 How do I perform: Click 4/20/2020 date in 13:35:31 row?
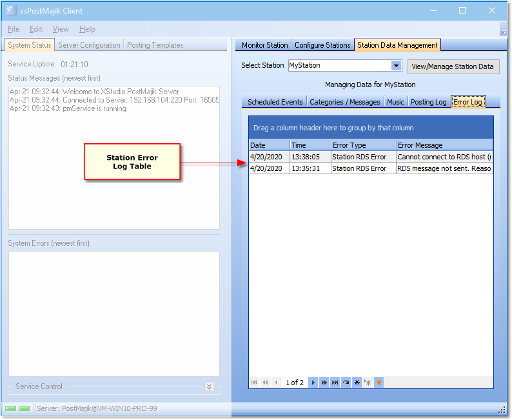(x=269, y=168)
